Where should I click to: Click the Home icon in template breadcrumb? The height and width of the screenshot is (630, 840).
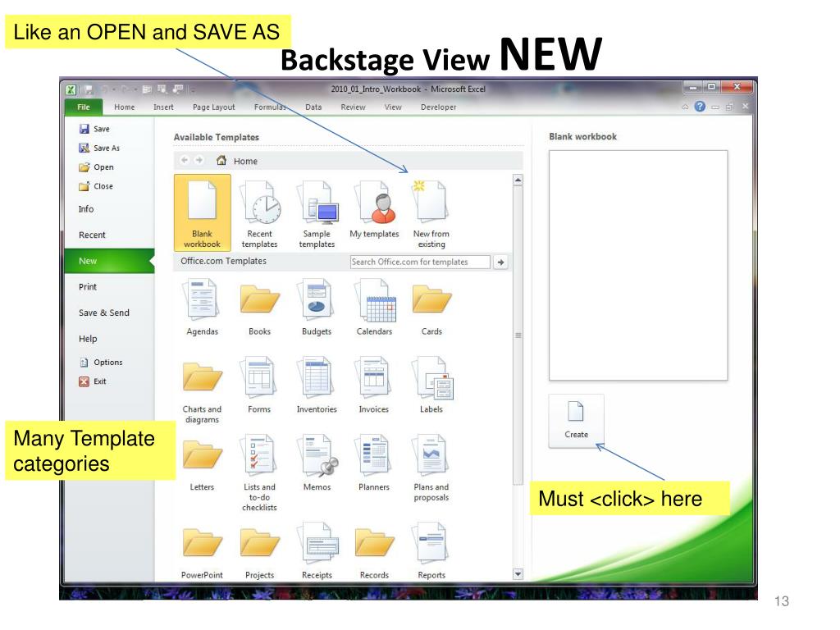(221, 160)
